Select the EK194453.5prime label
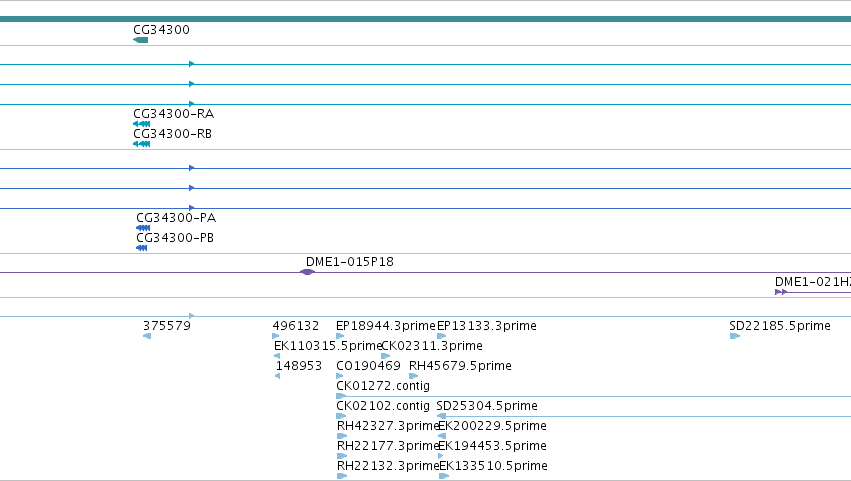The image size is (851, 481). pos(492,446)
